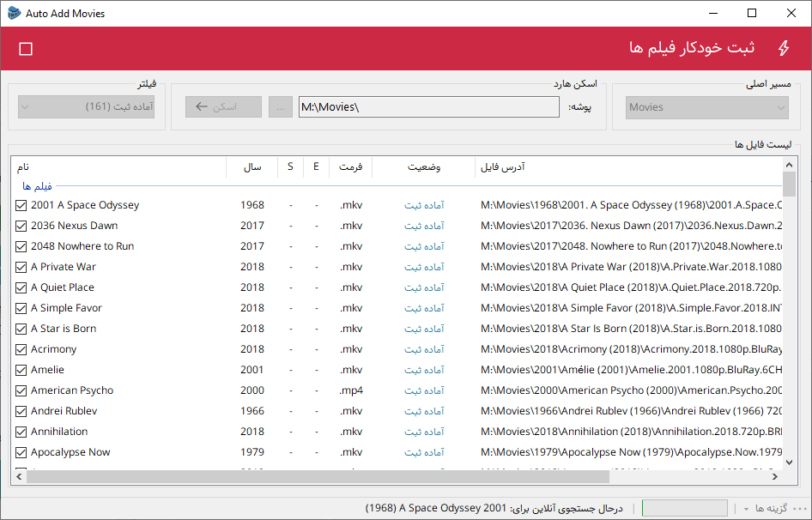Click the vertical scrollbar thumb

[x=789, y=184]
